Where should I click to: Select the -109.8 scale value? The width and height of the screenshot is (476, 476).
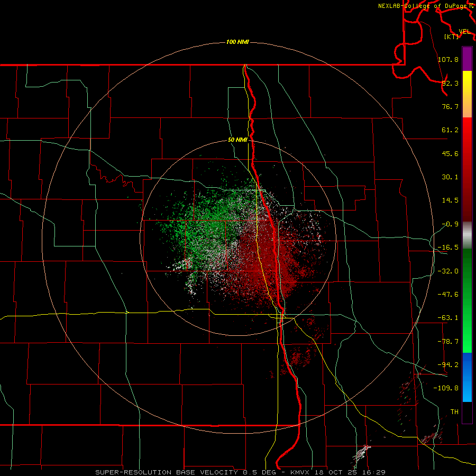click(x=446, y=388)
